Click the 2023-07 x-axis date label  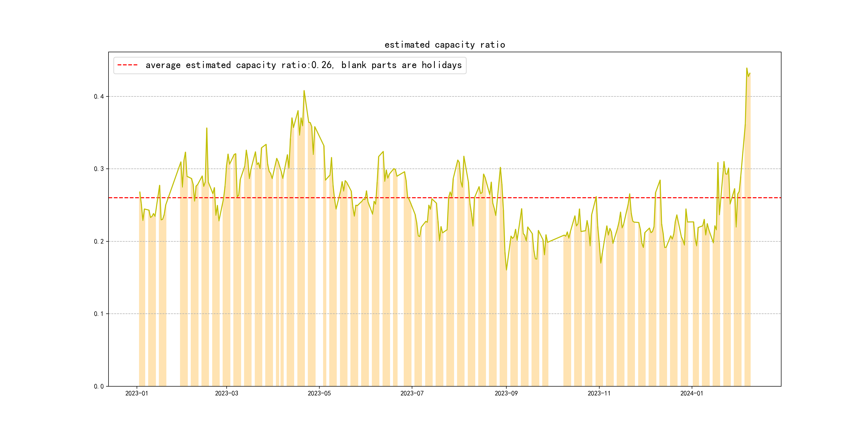click(x=412, y=393)
